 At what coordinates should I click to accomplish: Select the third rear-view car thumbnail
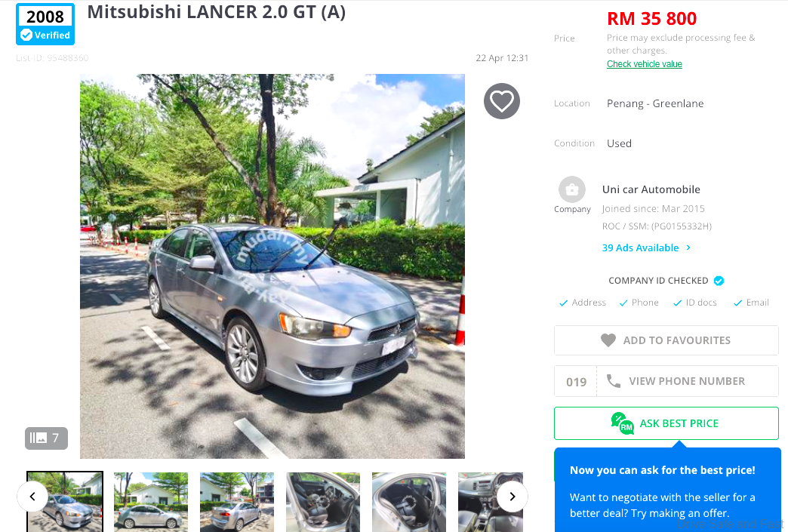point(237,502)
